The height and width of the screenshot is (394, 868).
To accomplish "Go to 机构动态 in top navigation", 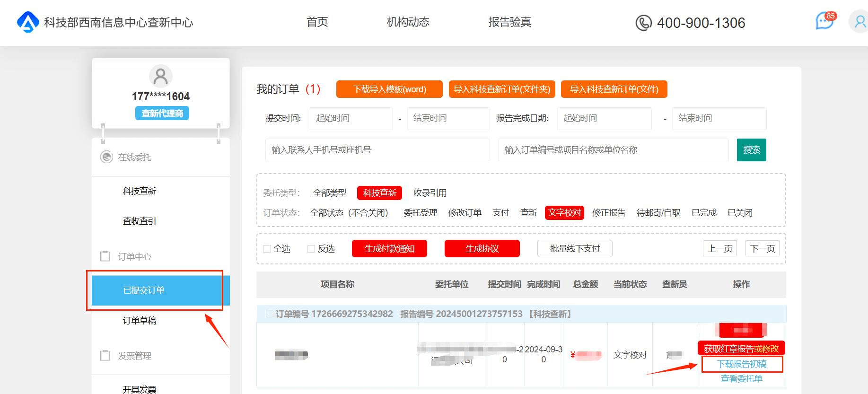I will coord(408,22).
